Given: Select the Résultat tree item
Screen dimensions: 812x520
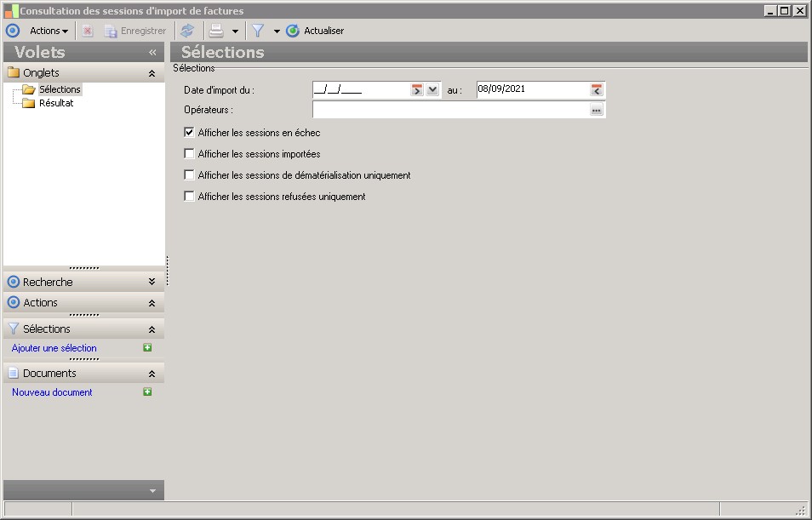Looking at the screenshot, I should [56, 103].
